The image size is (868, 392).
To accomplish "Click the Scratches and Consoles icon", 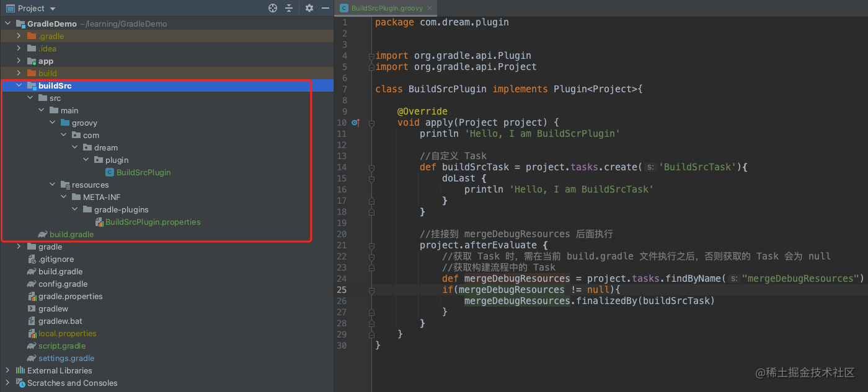I will pos(20,383).
